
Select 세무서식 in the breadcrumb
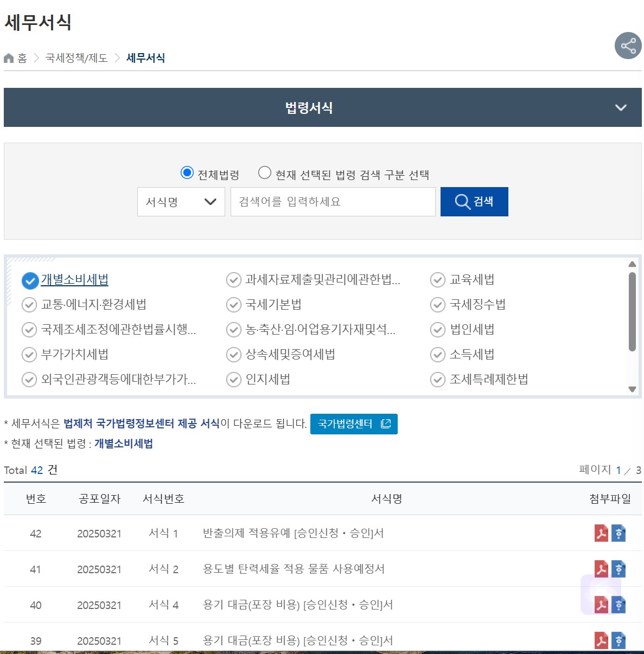pos(145,58)
